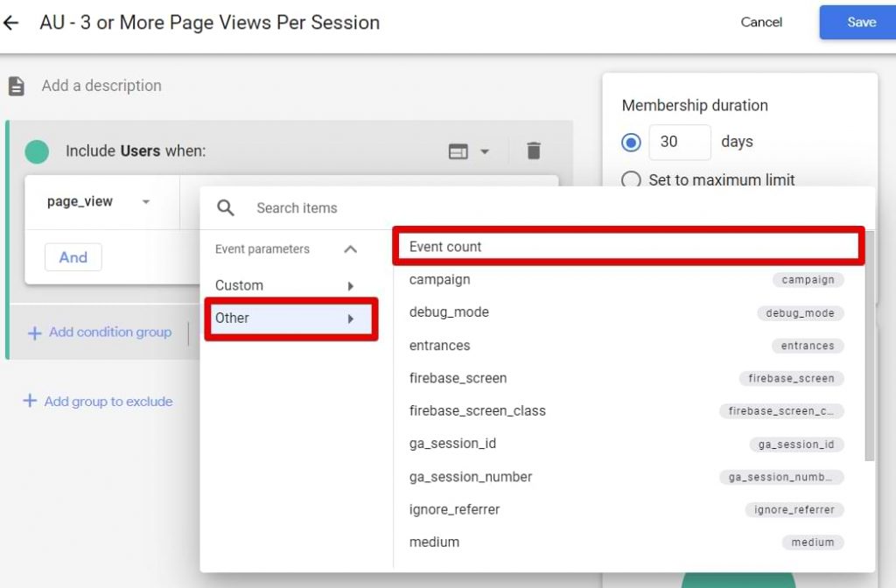Choose Set to maximum limit option
Viewport: 896px width, 588px height.
point(632,180)
